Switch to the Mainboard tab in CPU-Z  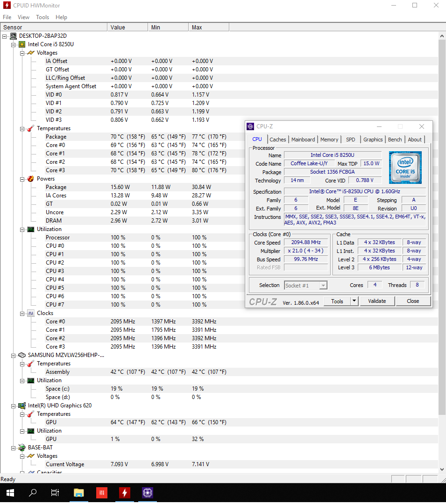[x=303, y=140]
